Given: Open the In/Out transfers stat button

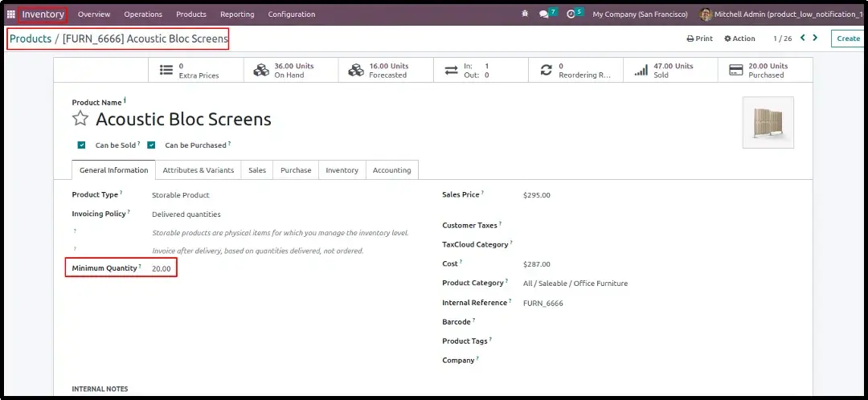Looking at the screenshot, I should coord(481,70).
